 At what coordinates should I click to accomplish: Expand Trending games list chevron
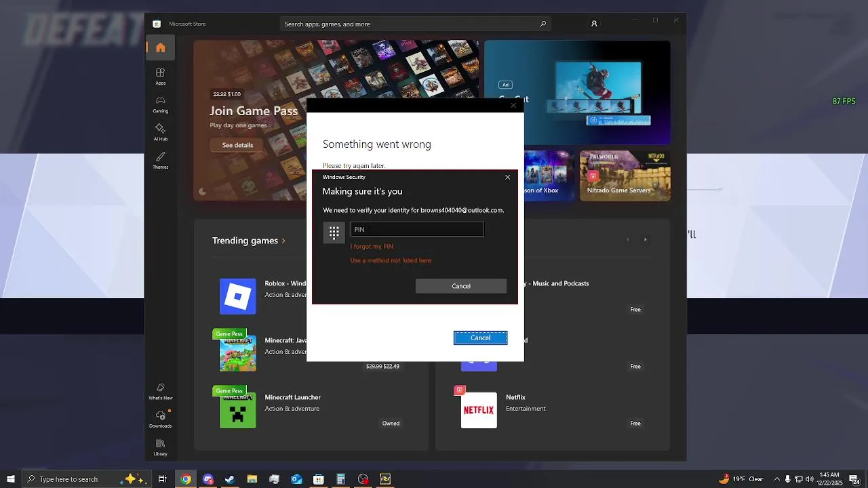(x=283, y=241)
